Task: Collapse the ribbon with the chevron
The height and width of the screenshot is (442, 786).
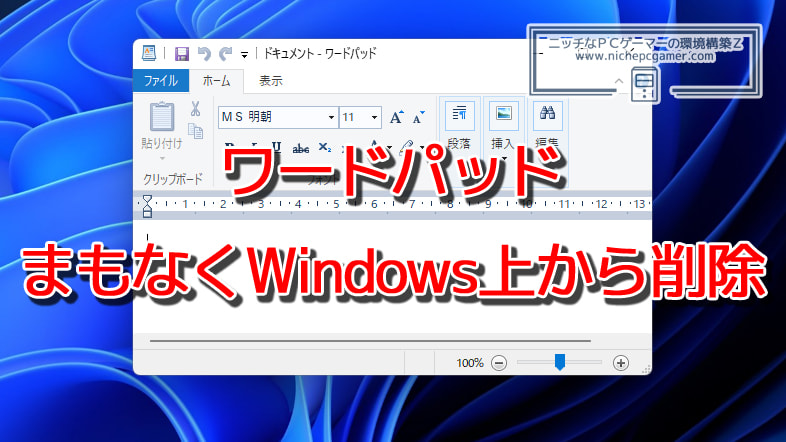Action: [x=619, y=81]
